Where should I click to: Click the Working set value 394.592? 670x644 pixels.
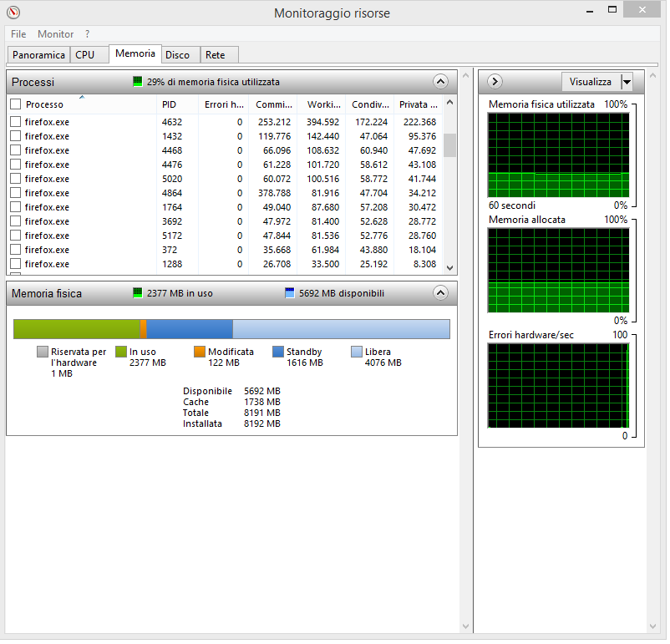point(324,123)
